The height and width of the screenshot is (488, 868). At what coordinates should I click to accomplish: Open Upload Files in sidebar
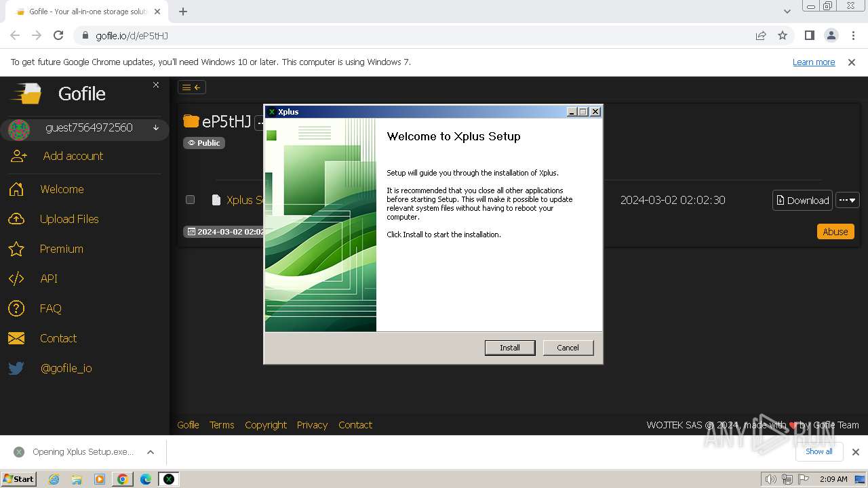point(69,219)
